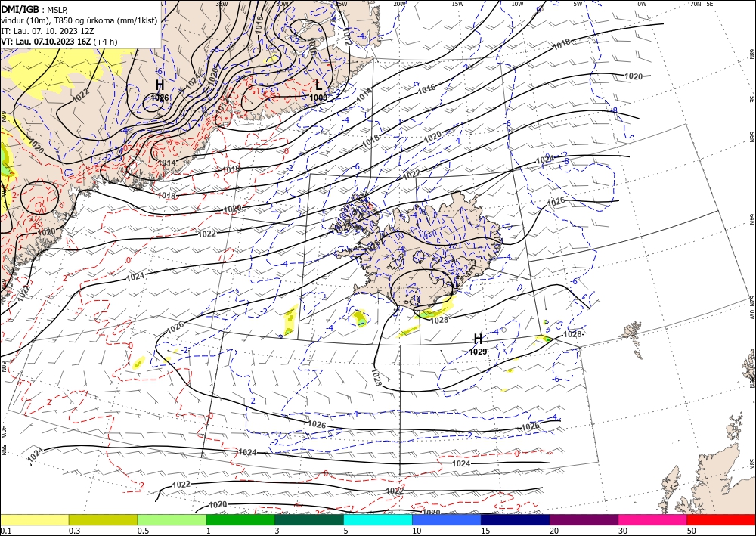Viewport: 756px width, 536px height.
Task: Click the '1009' low pressure value
Action: (318, 98)
